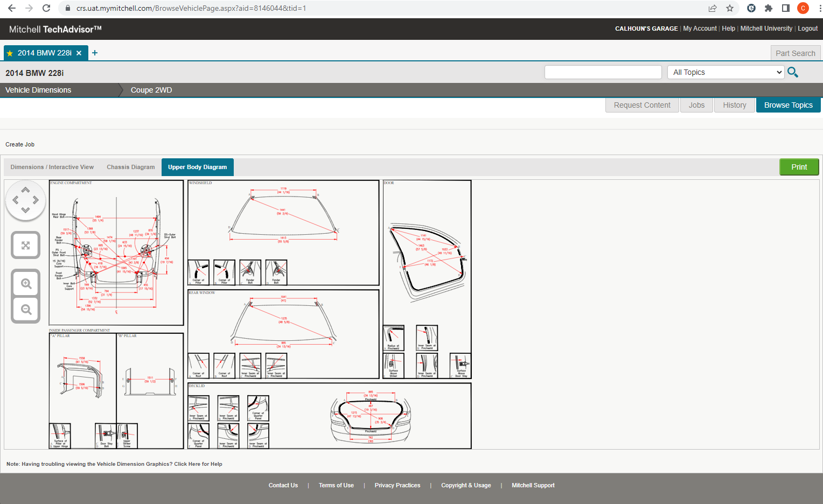Click the Engine Compartment diagram
The height and width of the screenshot is (504, 823).
(x=116, y=253)
